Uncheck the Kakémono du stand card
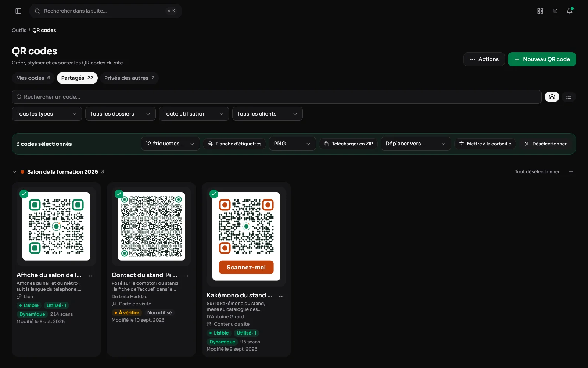 click(x=214, y=194)
